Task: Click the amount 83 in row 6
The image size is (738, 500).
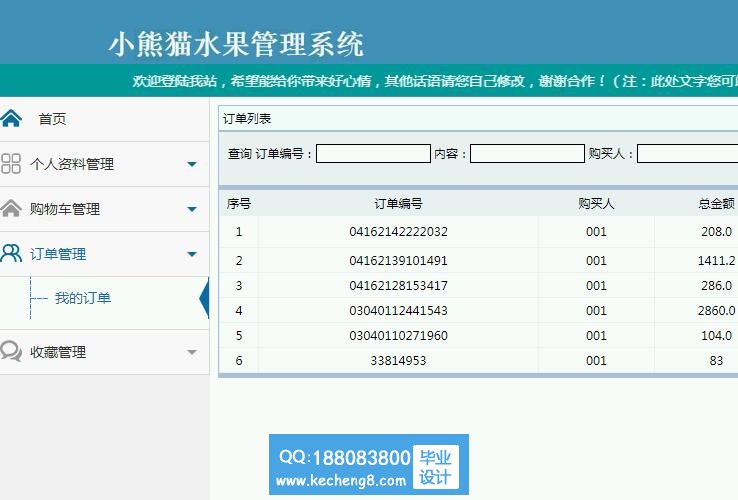Action: (716, 360)
